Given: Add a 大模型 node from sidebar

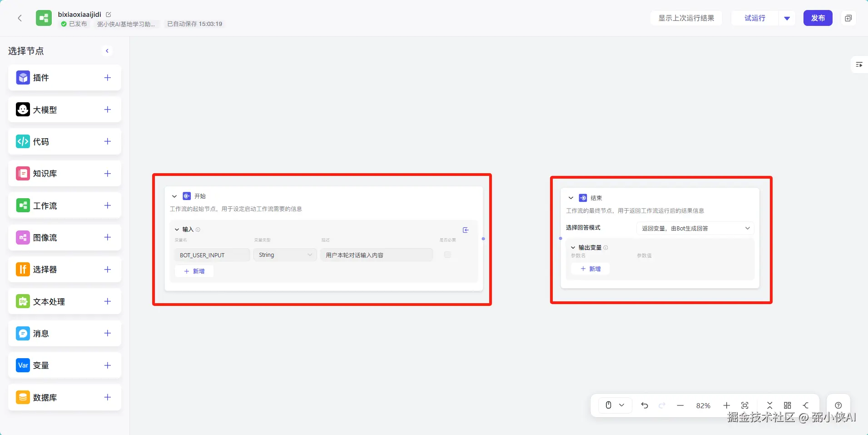Looking at the screenshot, I should 108,110.
